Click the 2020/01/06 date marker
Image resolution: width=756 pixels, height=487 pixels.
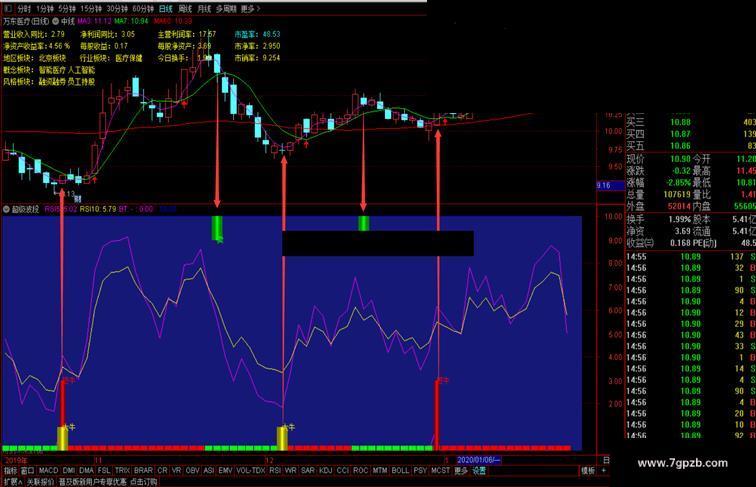click(x=479, y=460)
